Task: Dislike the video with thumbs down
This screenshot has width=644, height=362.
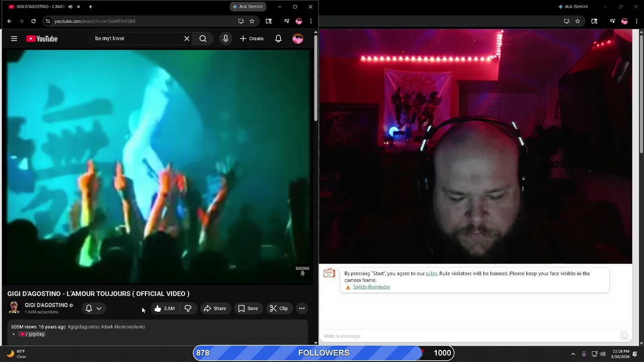Action: [x=188, y=308]
